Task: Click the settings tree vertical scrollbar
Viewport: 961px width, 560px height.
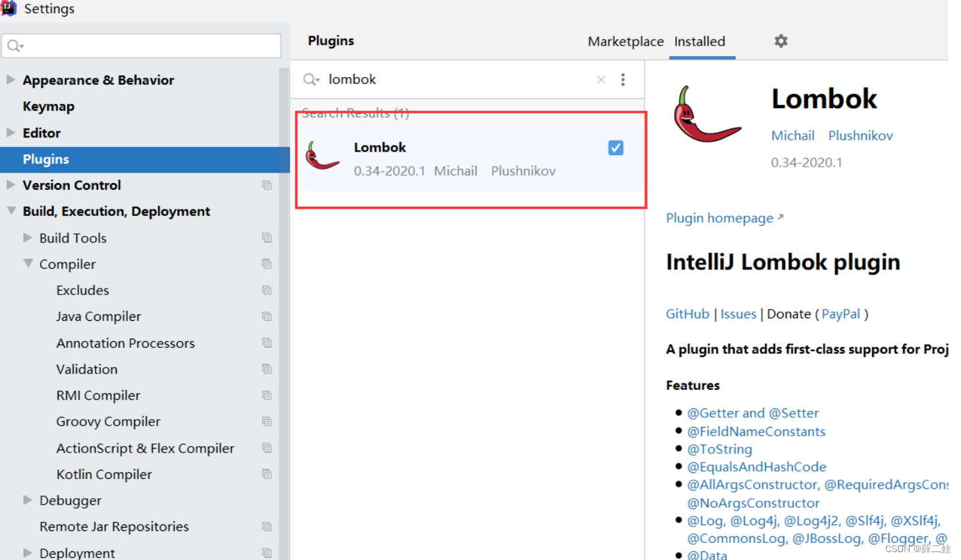Action: [x=284, y=314]
